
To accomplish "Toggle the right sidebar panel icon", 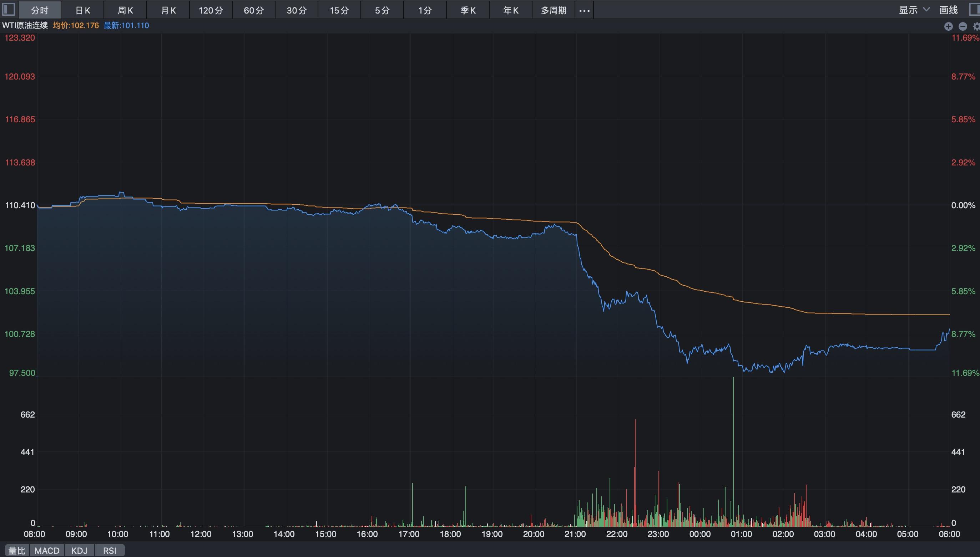I will pos(975,9).
